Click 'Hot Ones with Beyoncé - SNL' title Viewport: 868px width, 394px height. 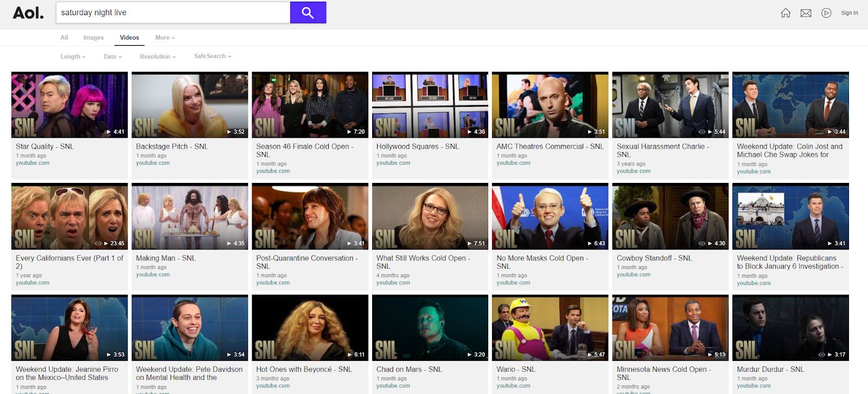pos(304,370)
